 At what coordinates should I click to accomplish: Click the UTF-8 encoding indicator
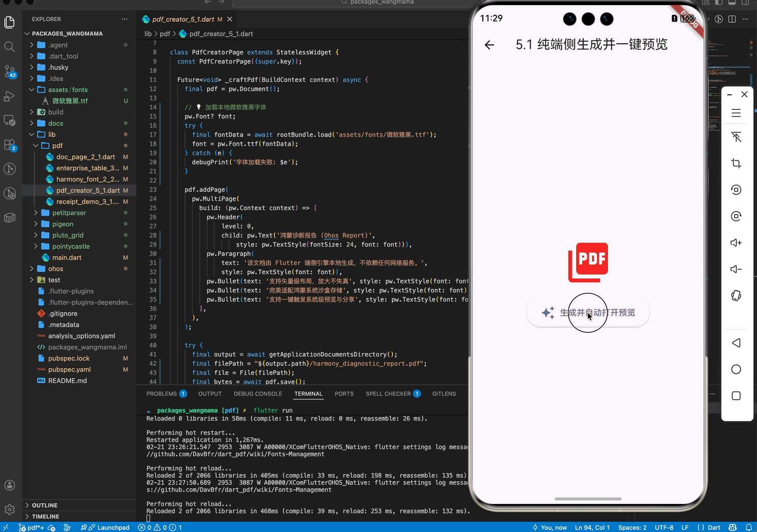pyautogui.click(x=664, y=527)
